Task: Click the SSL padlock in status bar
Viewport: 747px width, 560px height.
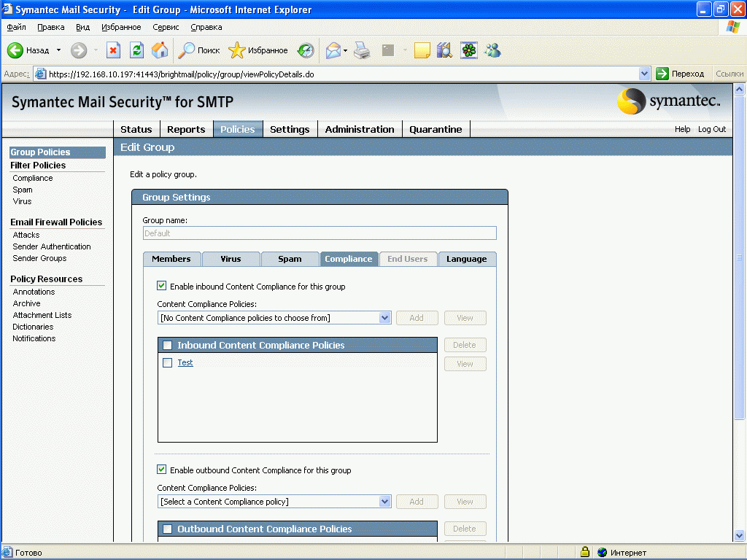Action: pos(585,552)
